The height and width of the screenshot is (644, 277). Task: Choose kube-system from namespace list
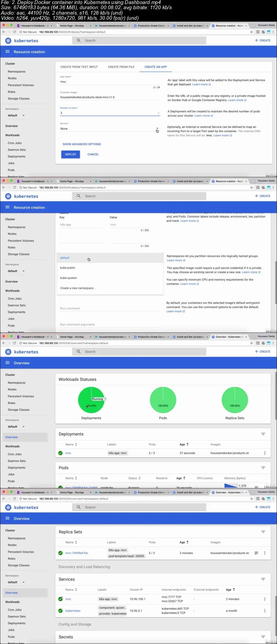(x=110, y=278)
